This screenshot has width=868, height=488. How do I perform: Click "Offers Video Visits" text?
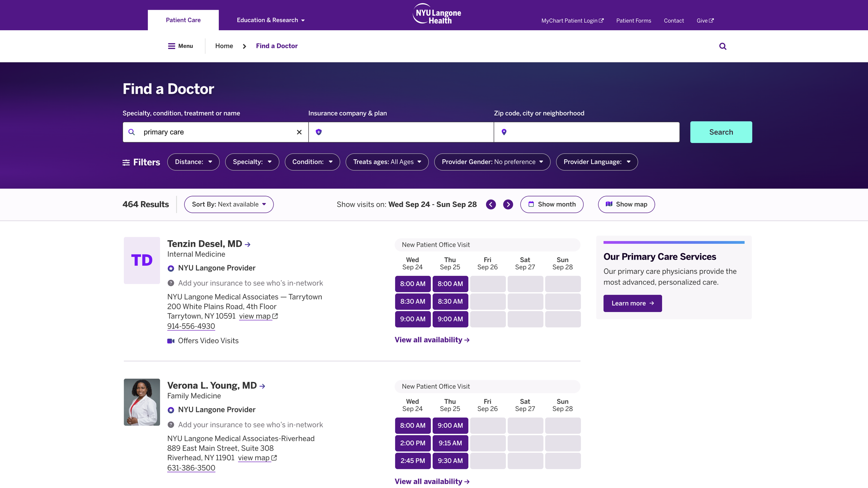pyautogui.click(x=208, y=341)
